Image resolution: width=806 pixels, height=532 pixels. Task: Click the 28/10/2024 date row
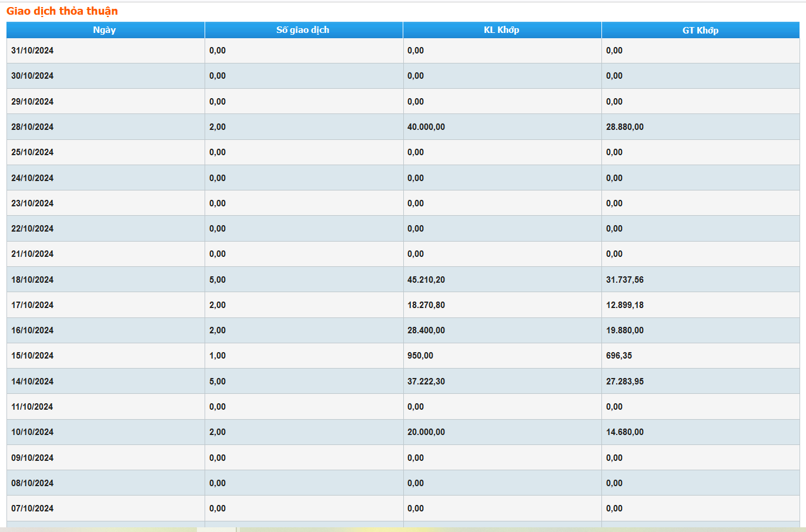coord(32,127)
